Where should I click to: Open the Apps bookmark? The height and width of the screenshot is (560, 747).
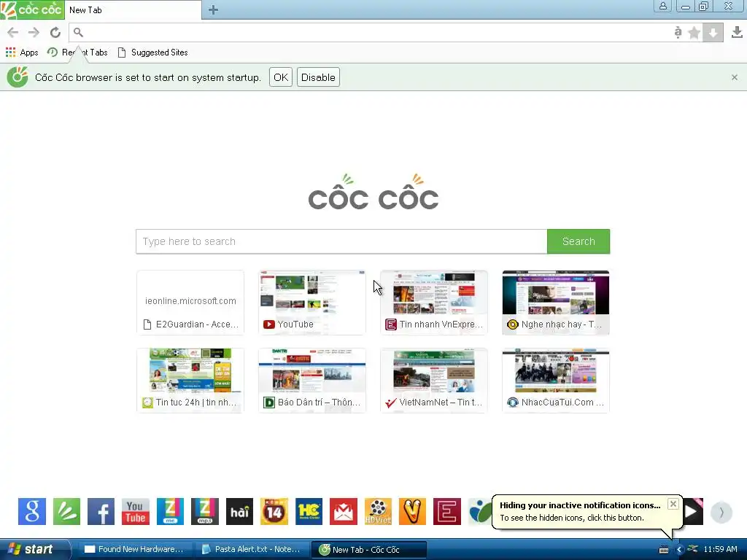pos(22,52)
